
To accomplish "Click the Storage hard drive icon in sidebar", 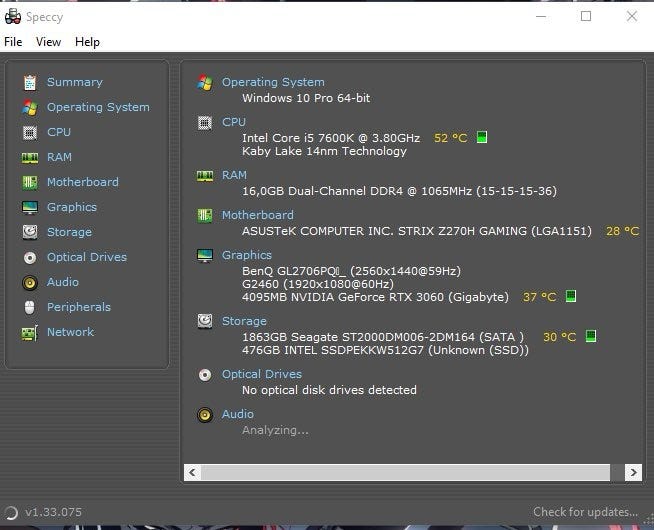I will (x=30, y=232).
